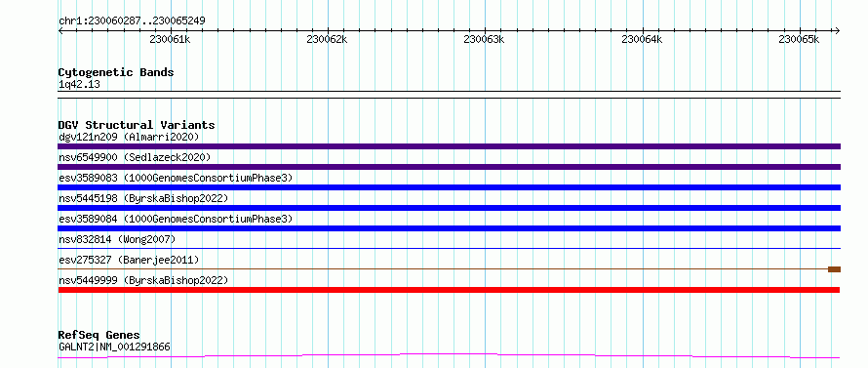Click the blue esv3589084 variant bar
The height and width of the screenshot is (368, 868).
click(450, 228)
